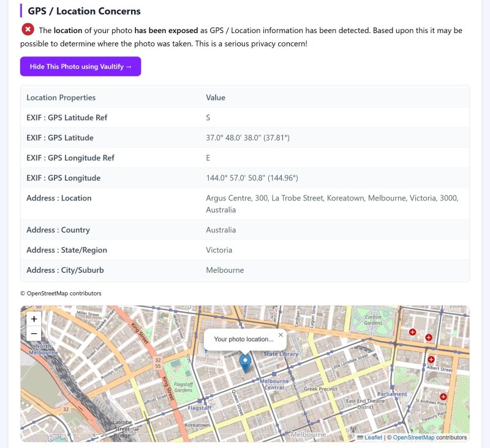Select the GPS Latitude value 37.0° 48.0' 38.0"
The height and width of the screenshot is (448, 490).
(x=247, y=137)
